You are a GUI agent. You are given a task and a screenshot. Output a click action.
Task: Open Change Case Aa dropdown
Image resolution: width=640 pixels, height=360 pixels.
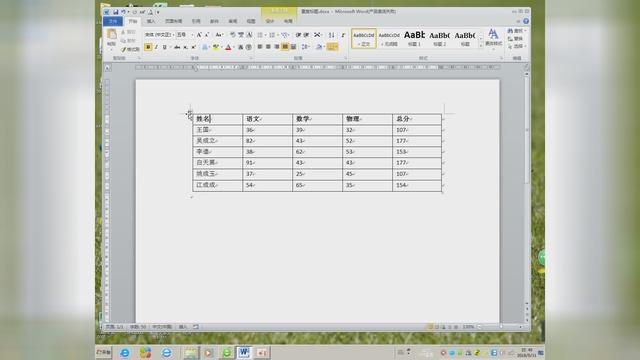click(219, 35)
